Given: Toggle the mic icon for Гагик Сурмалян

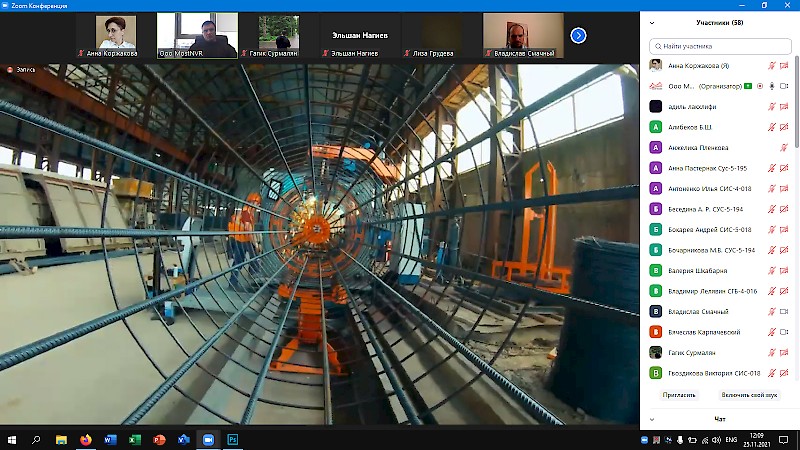Looking at the screenshot, I should pos(771,352).
